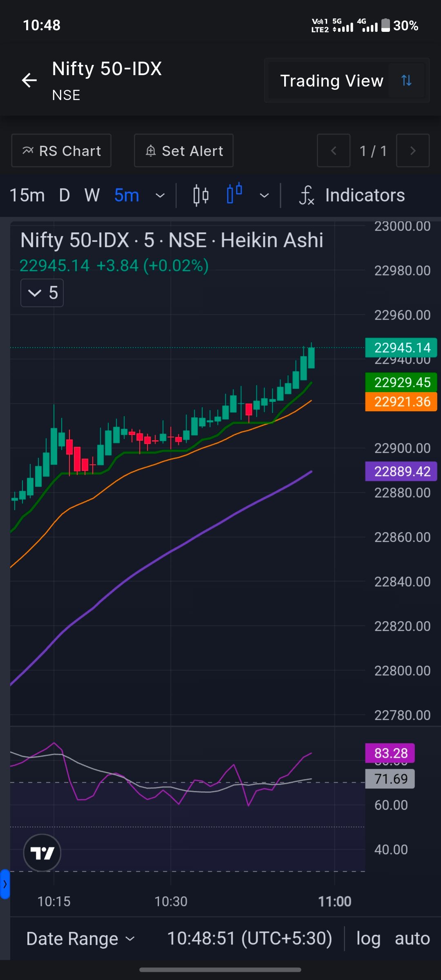Open the blue side panel handle arrow
Image resolution: width=441 pixels, height=980 pixels.
pos(5,884)
